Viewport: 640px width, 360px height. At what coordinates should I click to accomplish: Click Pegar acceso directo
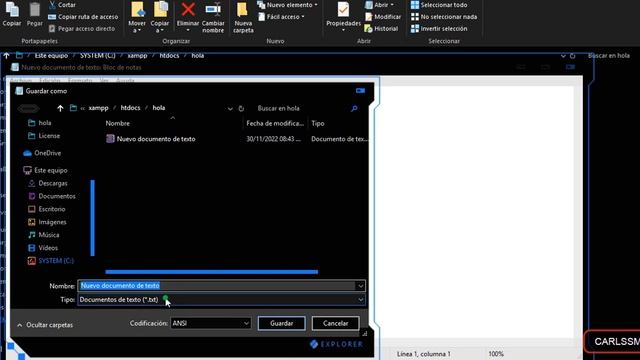tap(82, 29)
